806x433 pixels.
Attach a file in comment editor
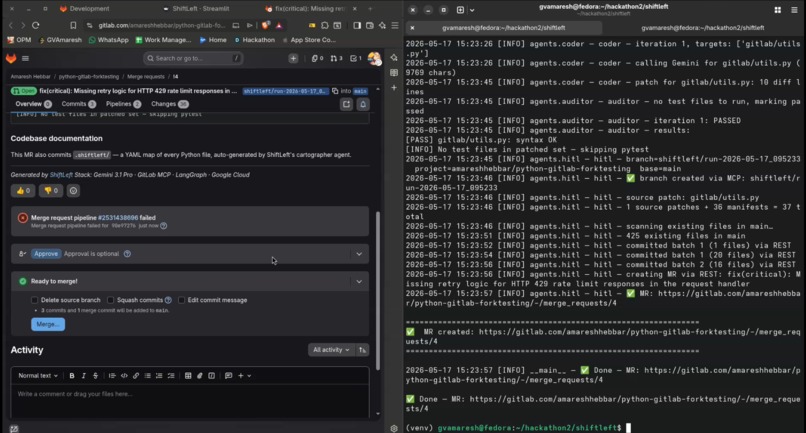tap(200, 376)
